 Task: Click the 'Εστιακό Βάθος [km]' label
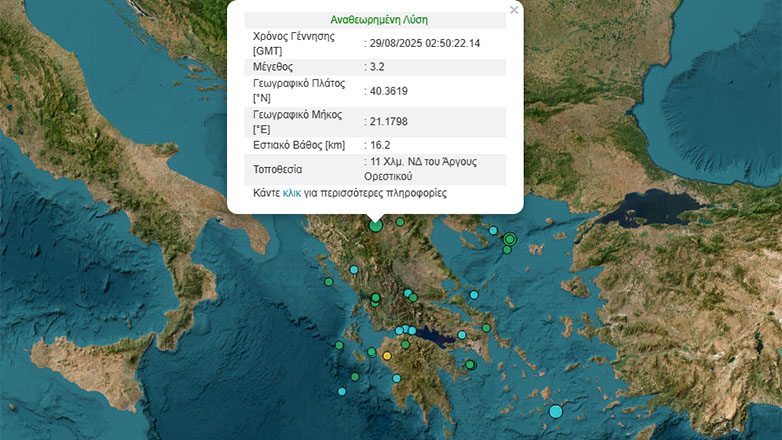299,145
